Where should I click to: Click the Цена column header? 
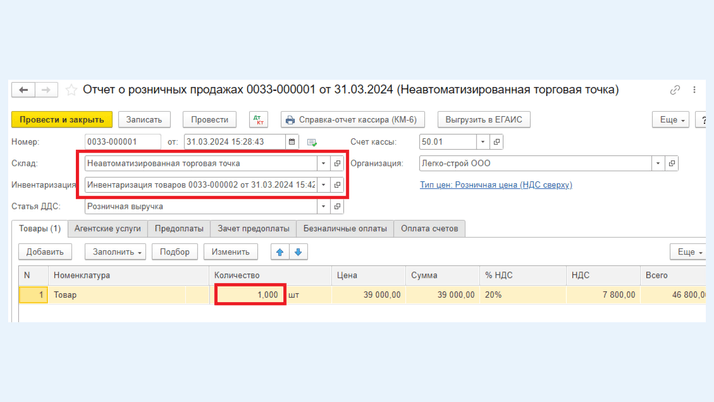coord(368,275)
